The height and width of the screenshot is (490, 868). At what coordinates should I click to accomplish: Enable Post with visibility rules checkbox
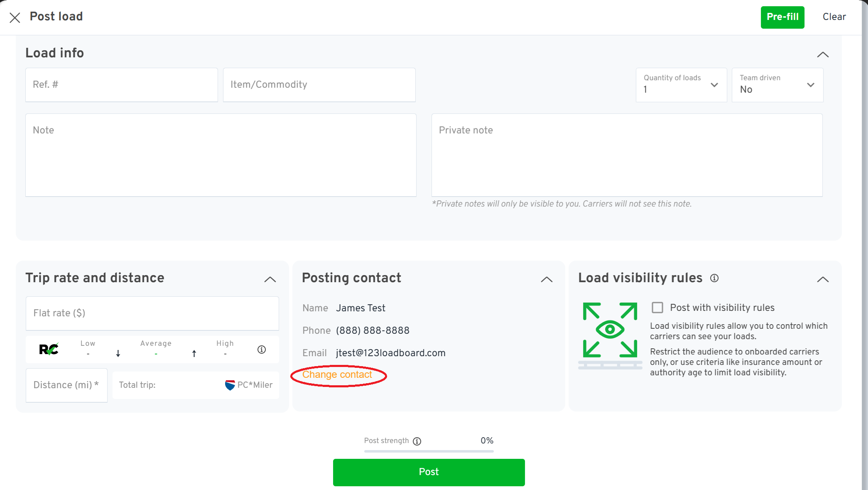[657, 308]
